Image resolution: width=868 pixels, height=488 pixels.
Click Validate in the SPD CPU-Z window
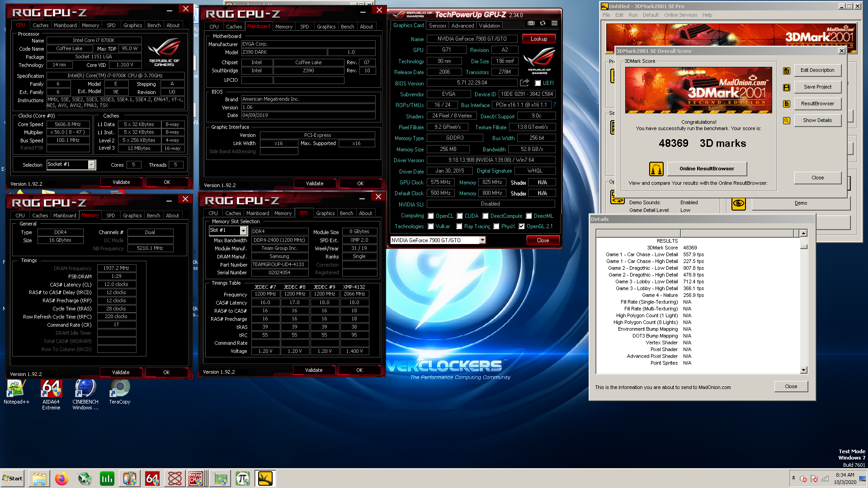314,370
